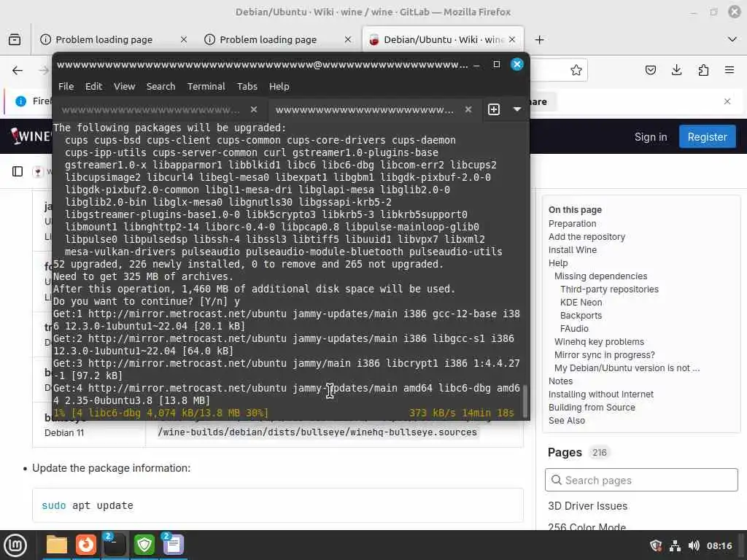Image resolution: width=747 pixels, height=560 pixels.
Task: Open the network connection tray icon
Action: click(675, 545)
